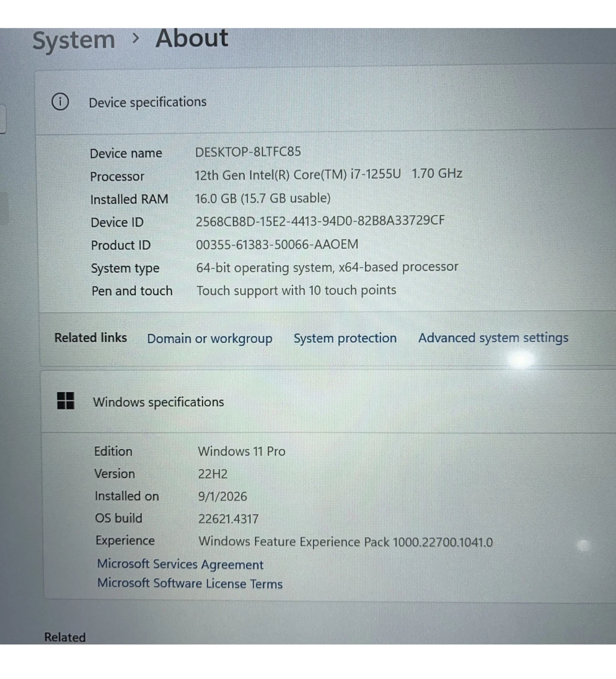The height and width of the screenshot is (679, 616).
Task: Select version value 22H2
Action: click(212, 474)
